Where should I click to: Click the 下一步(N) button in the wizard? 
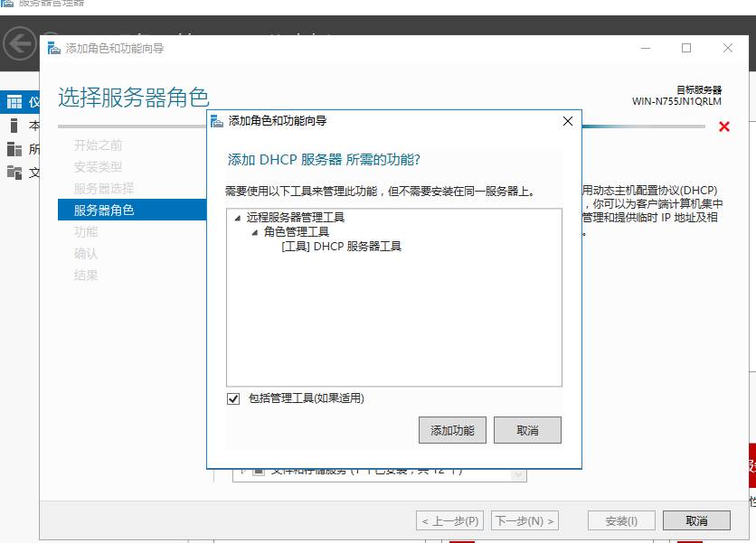point(524,520)
